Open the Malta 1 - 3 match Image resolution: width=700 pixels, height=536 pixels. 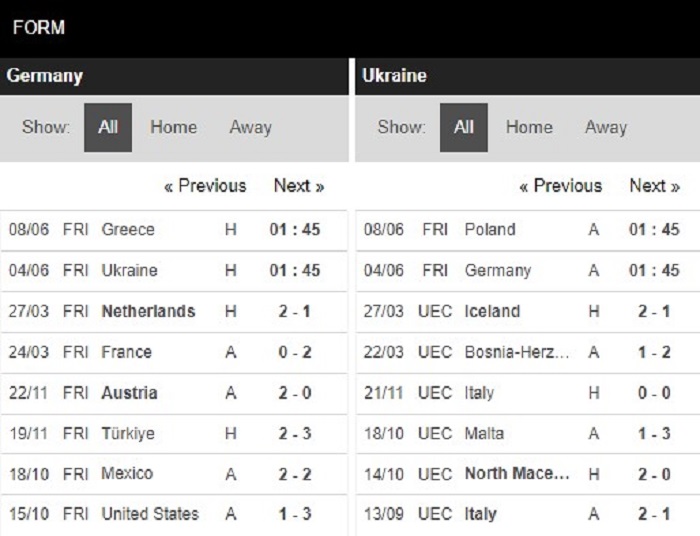point(528,434)
